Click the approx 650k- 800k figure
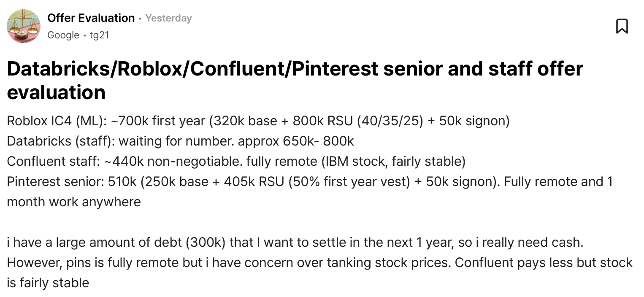The image size is (644, 297). 296,141
